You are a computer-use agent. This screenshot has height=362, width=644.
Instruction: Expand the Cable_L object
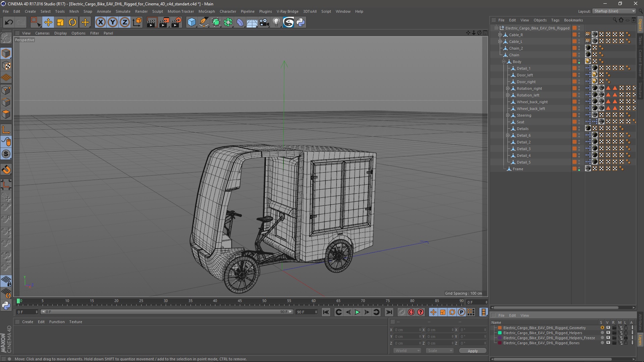(500, 42)
